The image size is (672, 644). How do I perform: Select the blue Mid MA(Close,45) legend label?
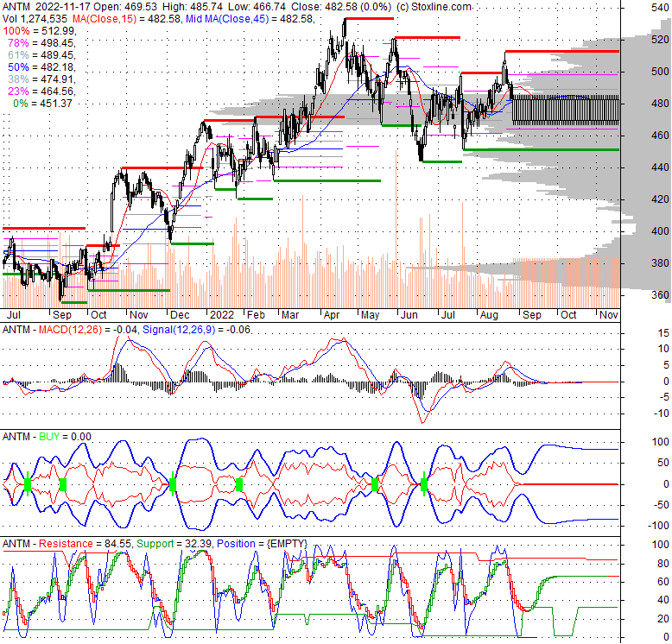pyautogui.click(x=227, y=19)
